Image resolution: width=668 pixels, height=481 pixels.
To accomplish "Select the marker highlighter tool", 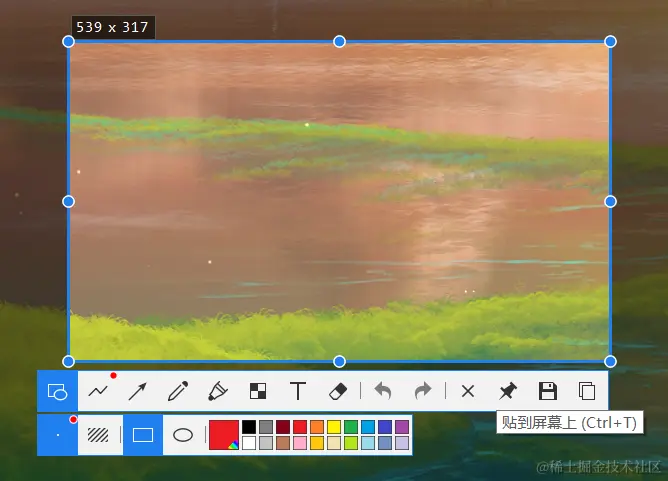I will coord(218,391).
